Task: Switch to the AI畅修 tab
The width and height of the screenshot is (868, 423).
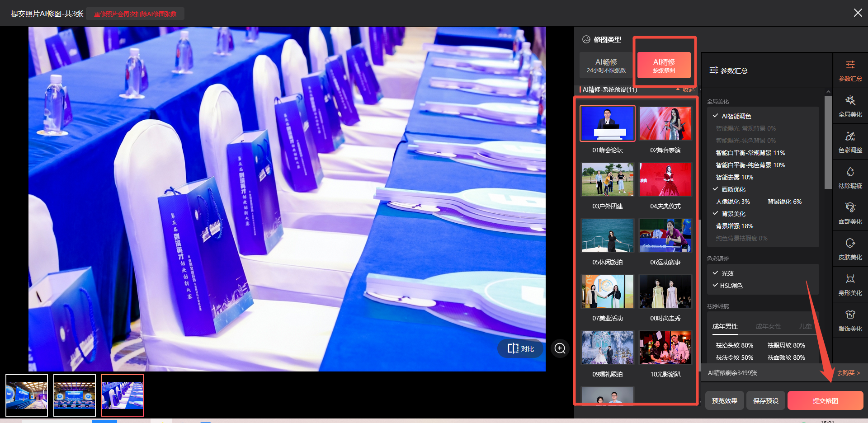Action: (606, 66)
